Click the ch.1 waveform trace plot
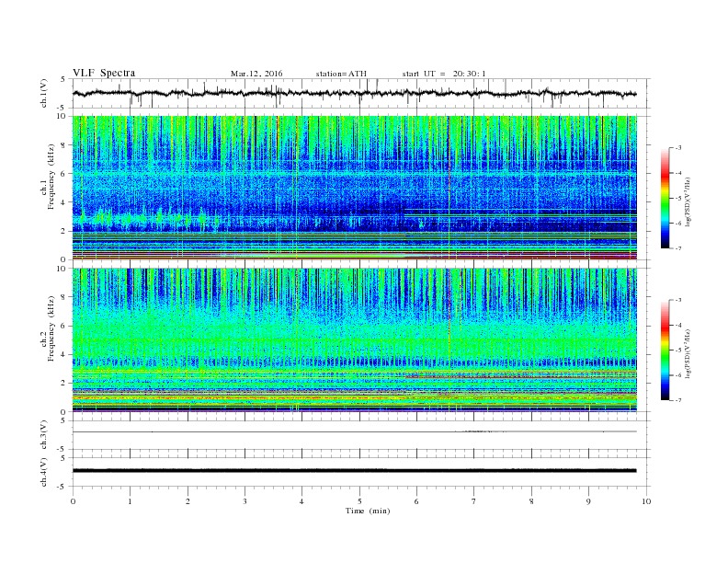Viewport: 728px width, 563px height. [x=360, y=93]
